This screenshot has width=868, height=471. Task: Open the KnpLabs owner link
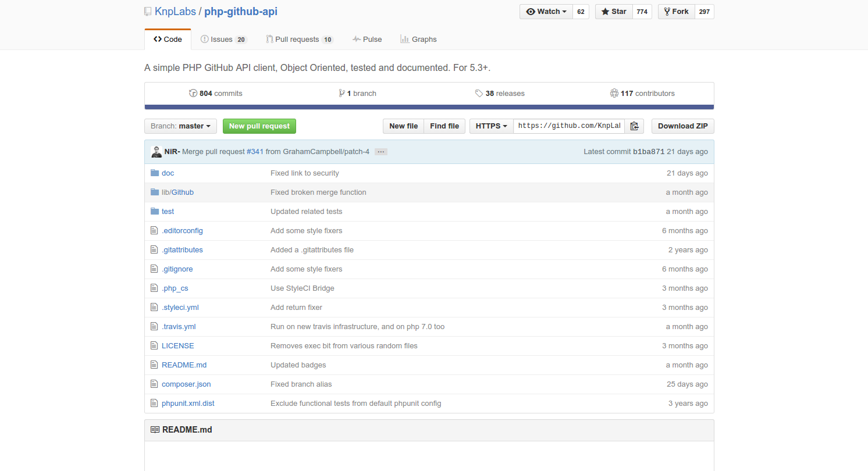point(176,12)
